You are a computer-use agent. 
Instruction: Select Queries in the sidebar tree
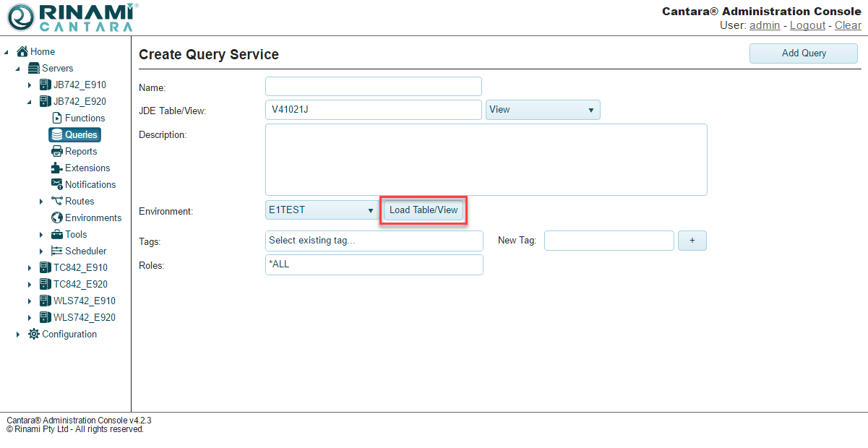coord(74,134)
